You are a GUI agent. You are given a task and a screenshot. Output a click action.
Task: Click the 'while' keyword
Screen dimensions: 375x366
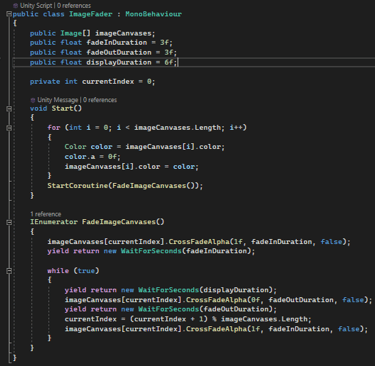click(58, 271)
